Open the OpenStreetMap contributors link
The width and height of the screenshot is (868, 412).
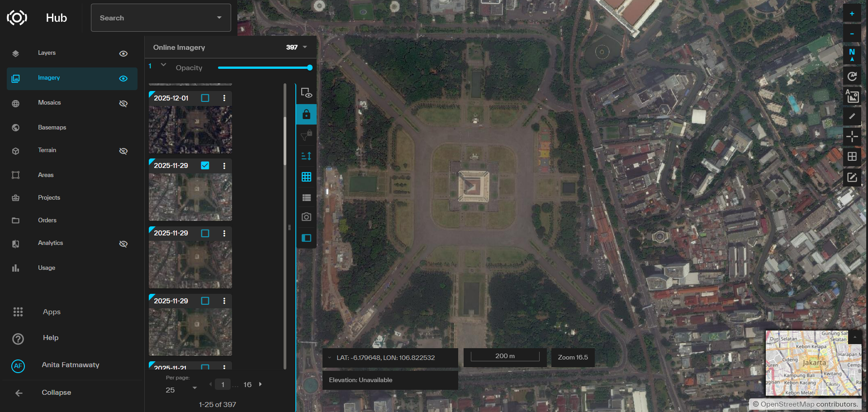[x=788, y=404]
